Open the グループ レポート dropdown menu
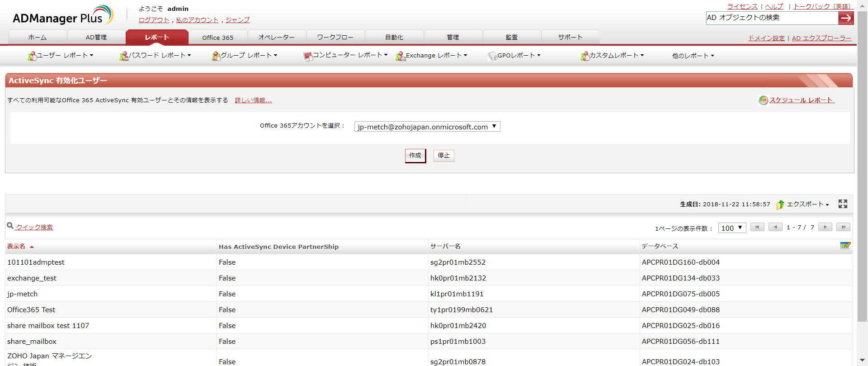 pyautogui.click(x=249, y=55)
